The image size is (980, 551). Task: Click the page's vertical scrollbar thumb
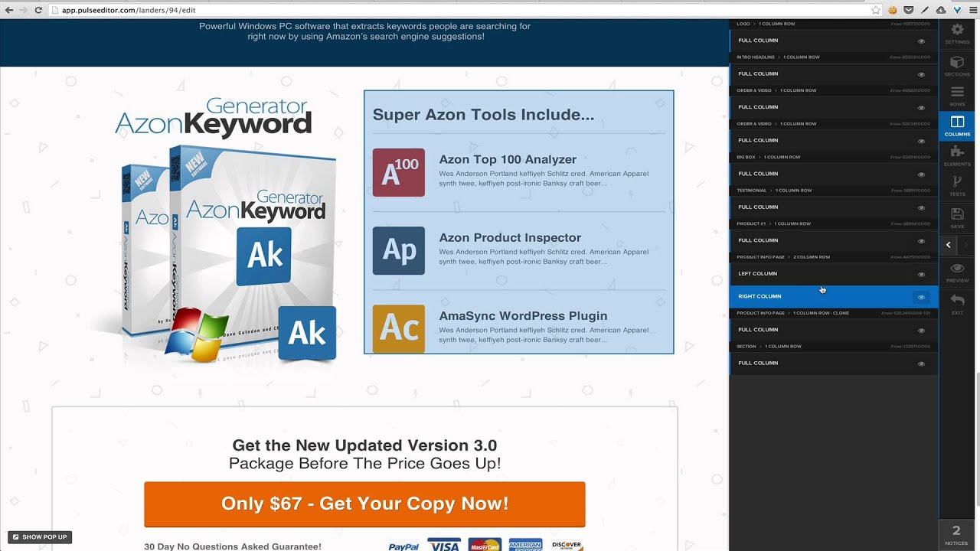[x=977, y=440]
